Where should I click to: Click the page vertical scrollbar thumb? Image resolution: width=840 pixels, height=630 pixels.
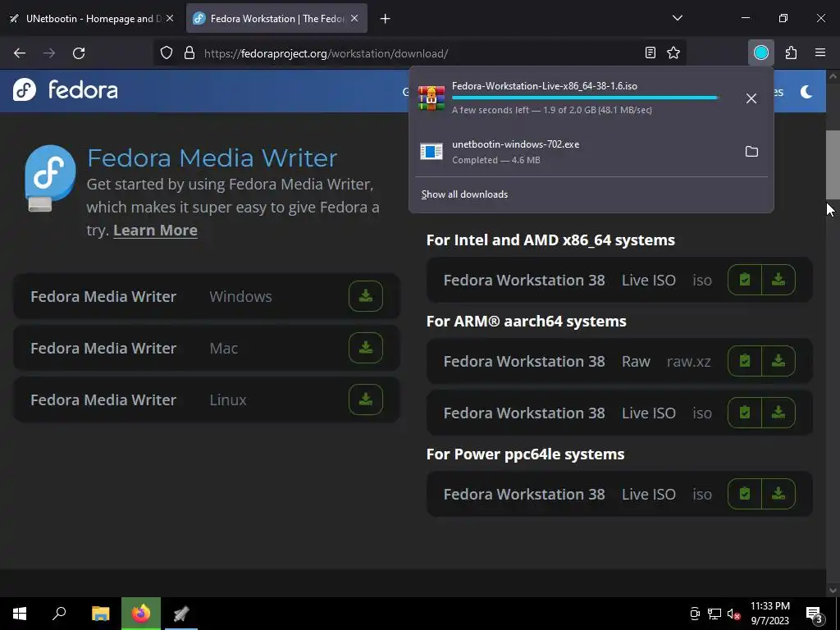(x=833, y=164)
